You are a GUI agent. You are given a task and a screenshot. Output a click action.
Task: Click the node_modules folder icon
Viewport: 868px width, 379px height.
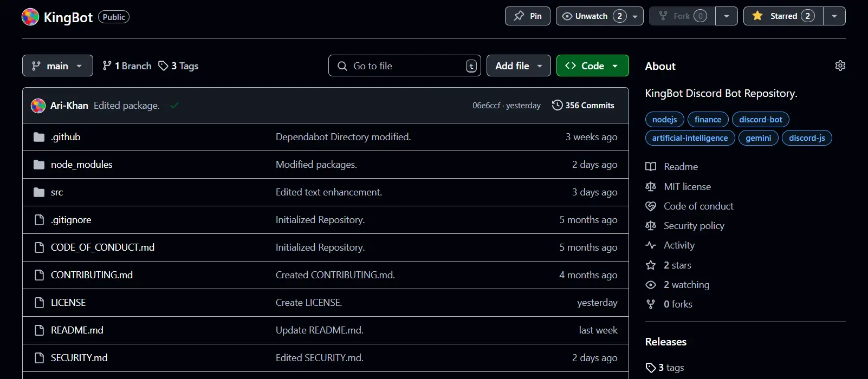tap(39, 165)
